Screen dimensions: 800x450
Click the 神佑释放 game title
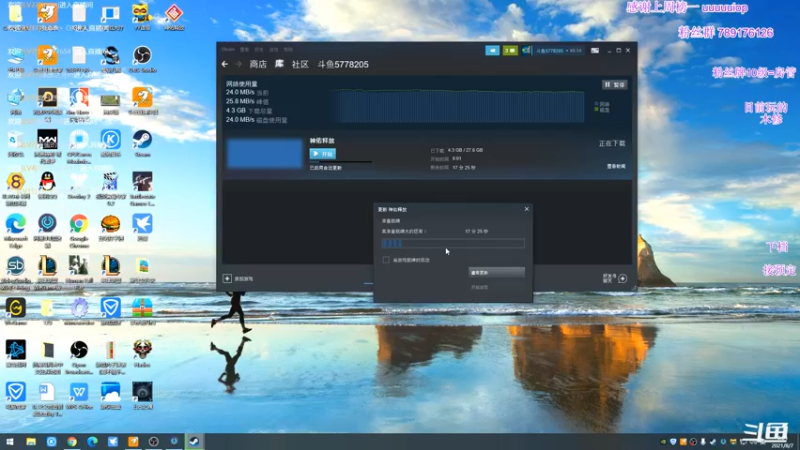click(322, 140)
